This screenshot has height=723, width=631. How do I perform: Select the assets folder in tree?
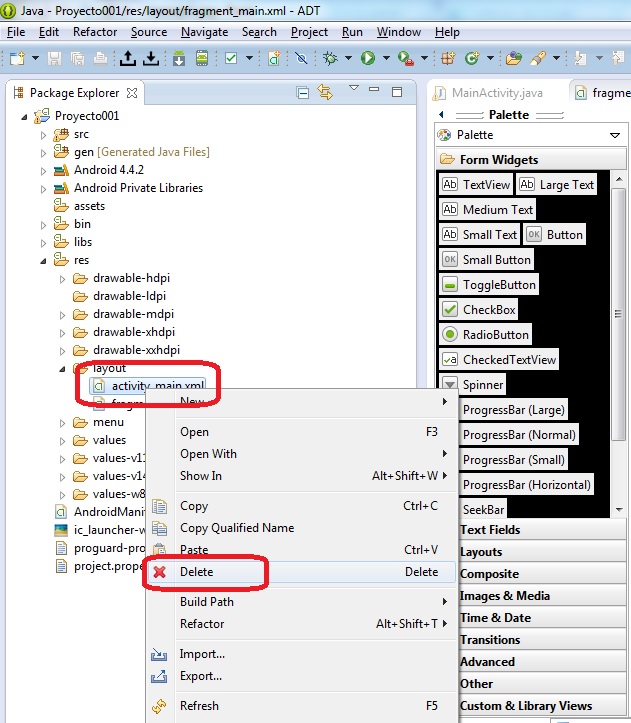[x=89, y=206]
